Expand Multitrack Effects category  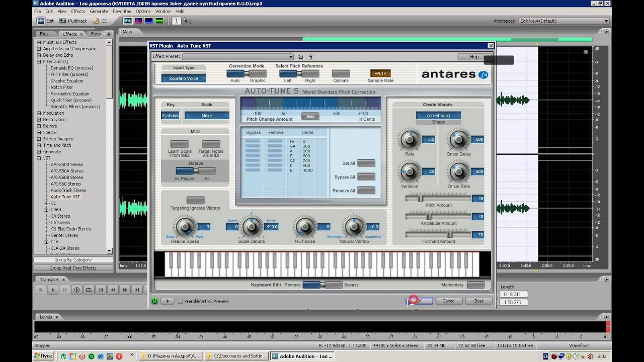(x=39, y=42)
